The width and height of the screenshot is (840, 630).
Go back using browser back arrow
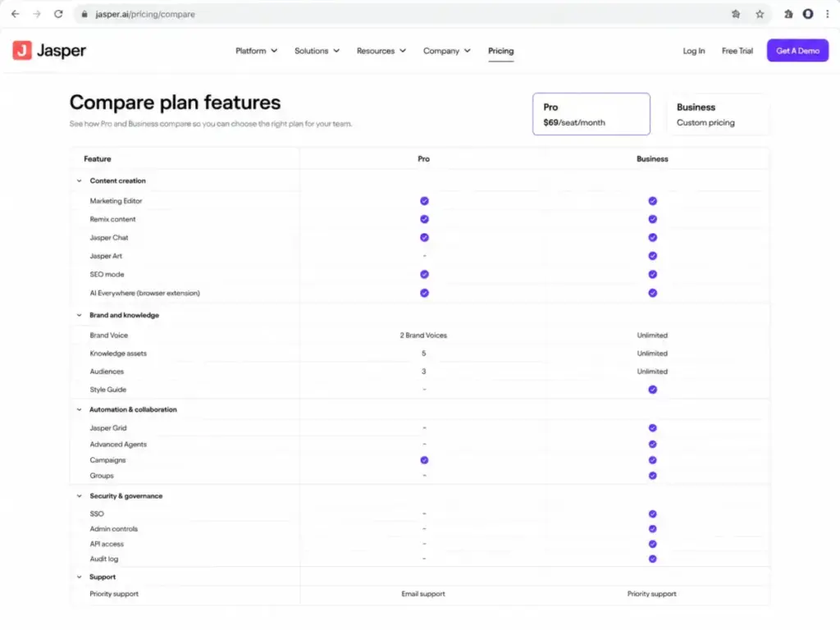(x=15, y=14)
